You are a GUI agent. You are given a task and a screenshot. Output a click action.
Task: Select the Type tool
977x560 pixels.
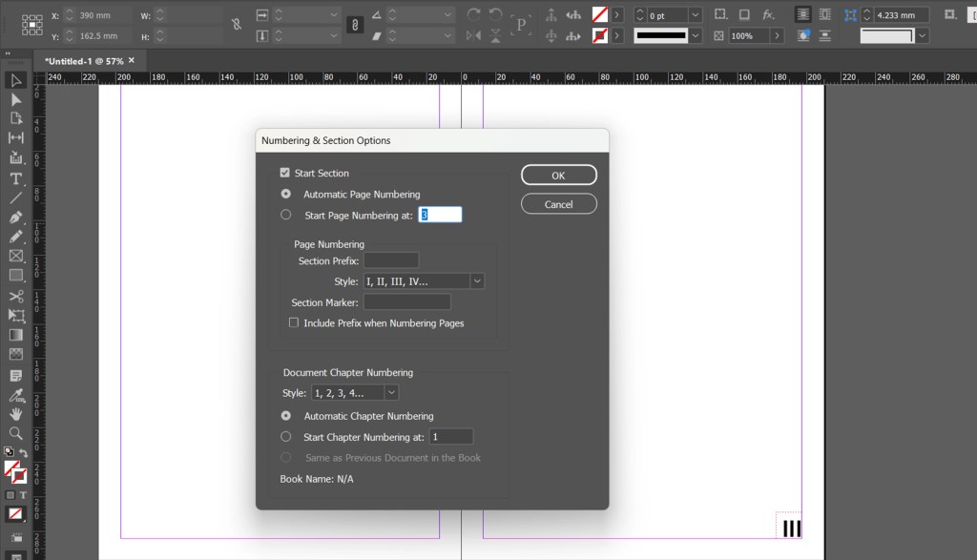(x=15, y=179)
